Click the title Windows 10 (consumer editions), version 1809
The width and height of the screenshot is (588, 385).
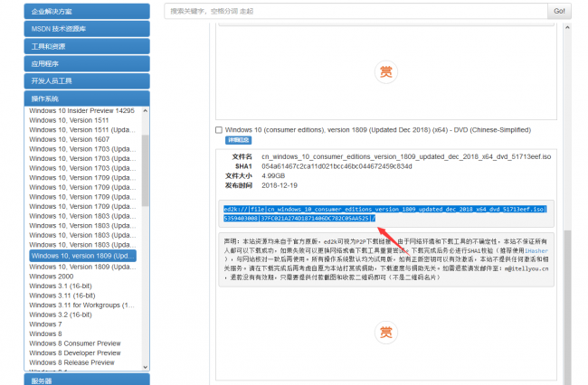coord(378,130)
